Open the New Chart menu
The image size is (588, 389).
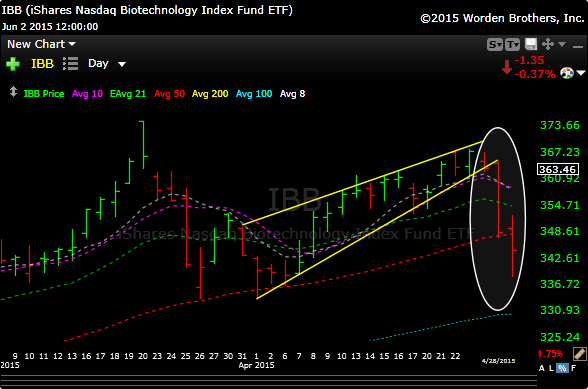coord(41,44)
